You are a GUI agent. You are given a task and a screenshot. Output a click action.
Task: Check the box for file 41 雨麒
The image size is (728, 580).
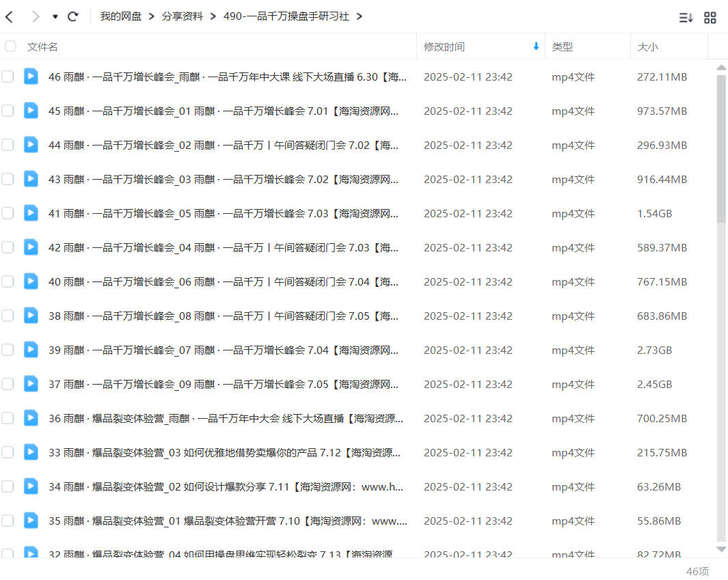[x=8, y=213]
